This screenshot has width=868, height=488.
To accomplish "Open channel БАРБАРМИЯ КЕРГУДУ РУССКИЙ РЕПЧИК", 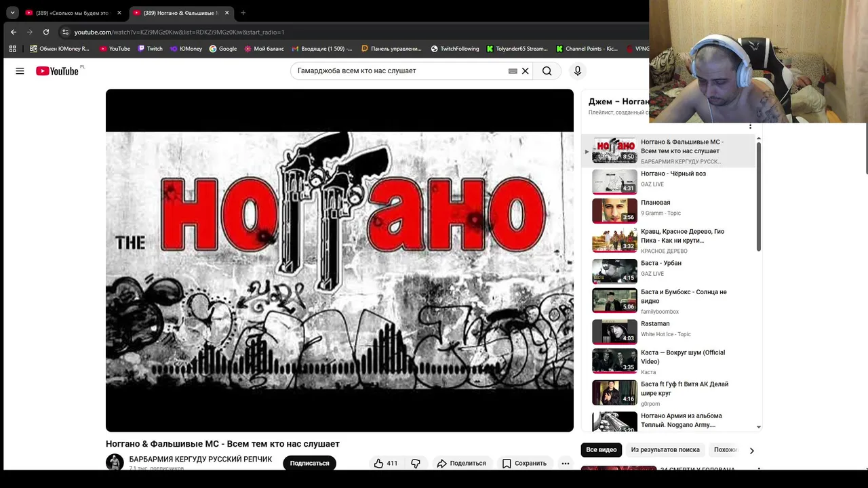I will pos(201,460).
